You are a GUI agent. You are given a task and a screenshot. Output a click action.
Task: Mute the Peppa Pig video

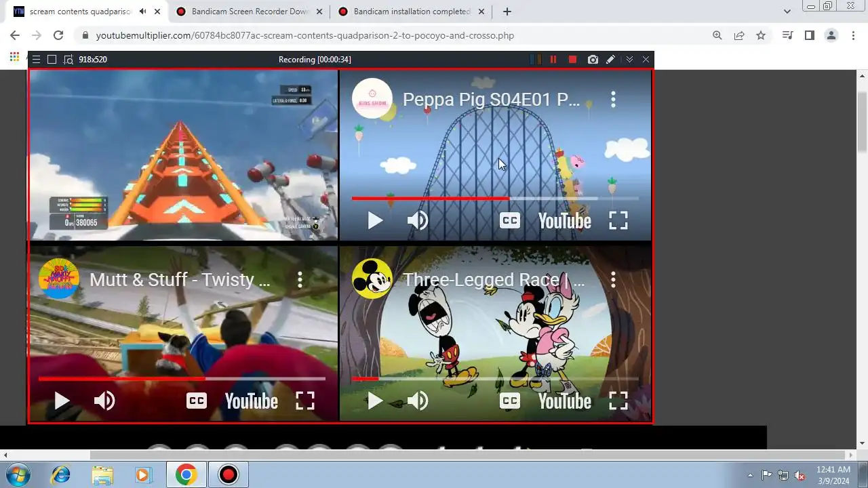pos(418,220)
